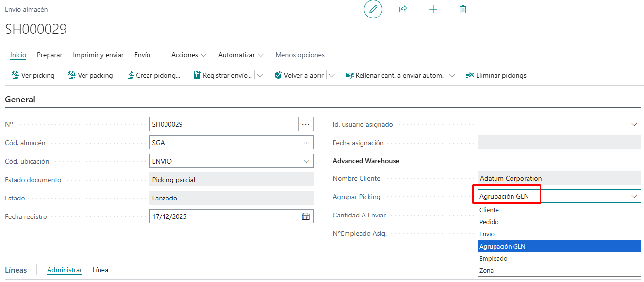Open Ver picking from toolbar
This screenshot has width=644, height=282.
point(33,75)
